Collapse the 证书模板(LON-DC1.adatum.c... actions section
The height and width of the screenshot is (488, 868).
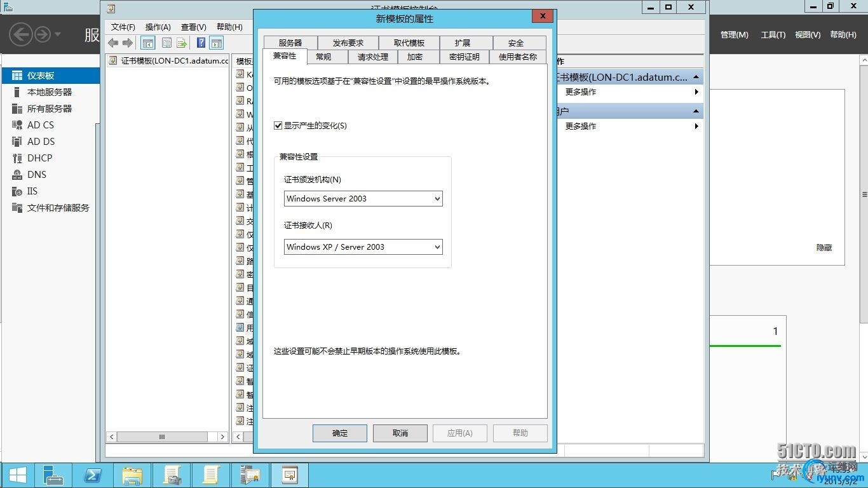click(x=696, y=78)
